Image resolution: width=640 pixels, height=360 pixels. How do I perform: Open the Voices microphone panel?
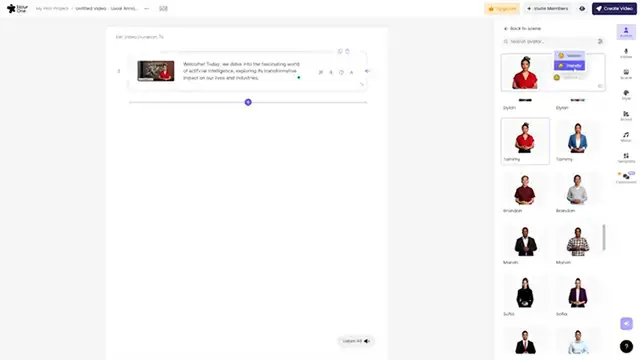click(626, 53)
